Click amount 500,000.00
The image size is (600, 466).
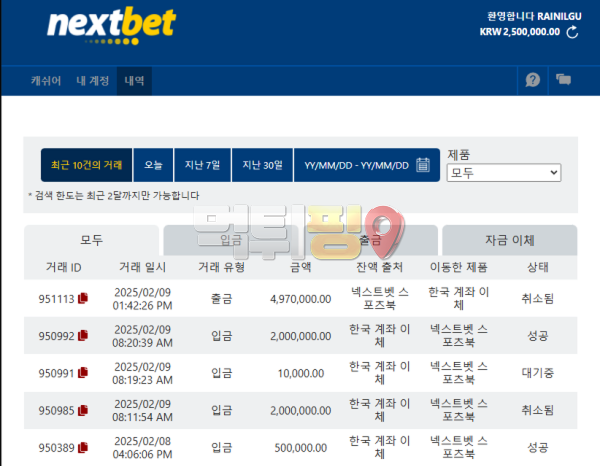[301, 448]
